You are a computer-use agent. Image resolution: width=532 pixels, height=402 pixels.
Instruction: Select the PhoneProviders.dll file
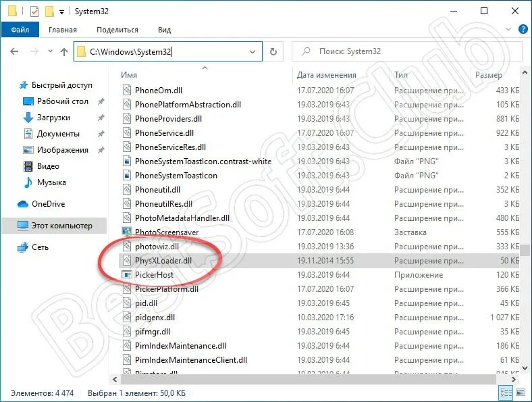168,119
